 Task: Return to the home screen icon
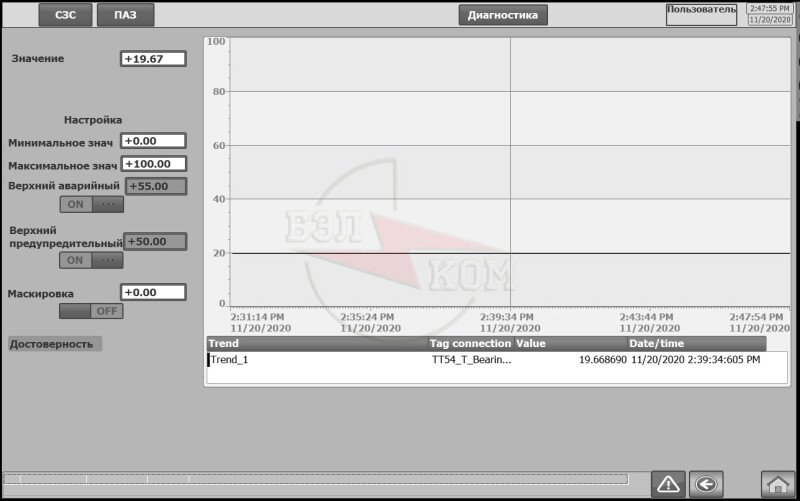click(778, 484)
